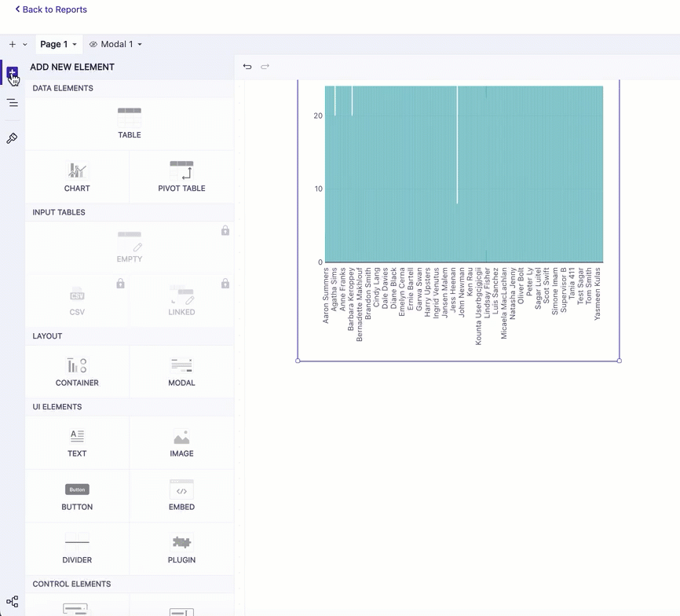Add a Button UI element

click(77, 496)
